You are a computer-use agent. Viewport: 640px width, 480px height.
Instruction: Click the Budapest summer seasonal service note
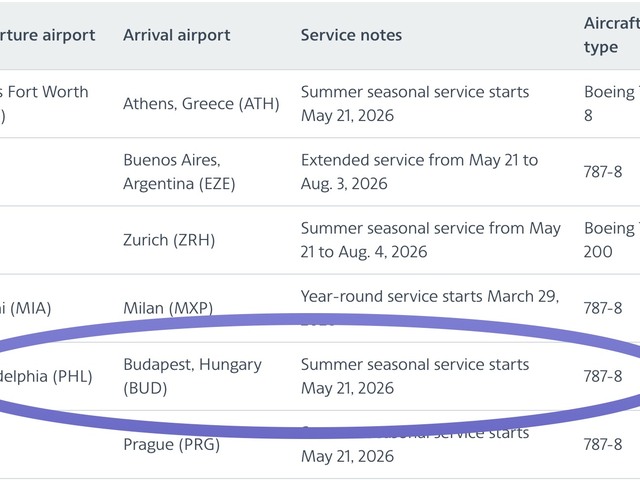click(415, 376)
